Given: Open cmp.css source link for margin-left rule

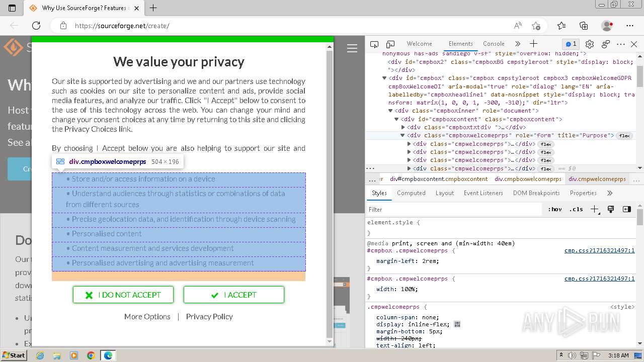Looking at the screenshot, I should pos(599,250).
